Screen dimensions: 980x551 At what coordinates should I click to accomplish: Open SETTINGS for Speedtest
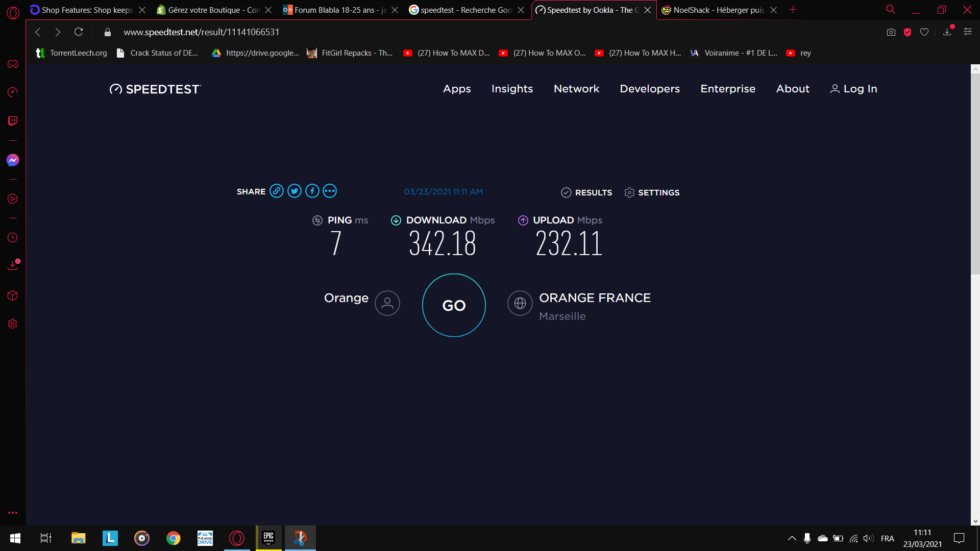(x=652, y=192)
